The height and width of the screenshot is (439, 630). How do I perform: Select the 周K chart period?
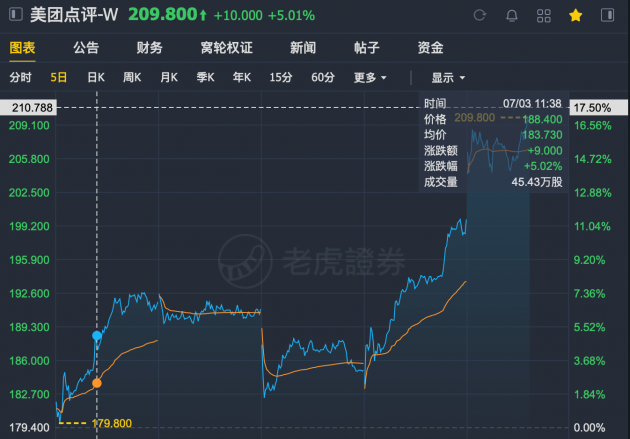132,77
